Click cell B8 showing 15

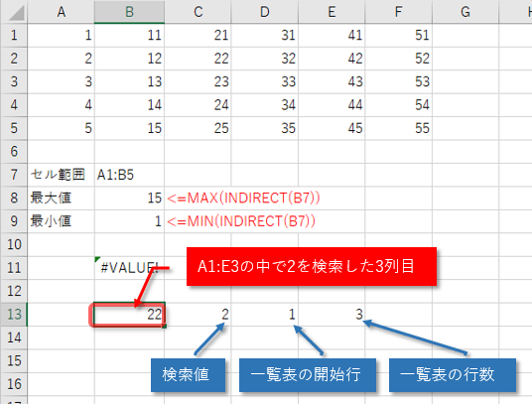tap(129, 198)
